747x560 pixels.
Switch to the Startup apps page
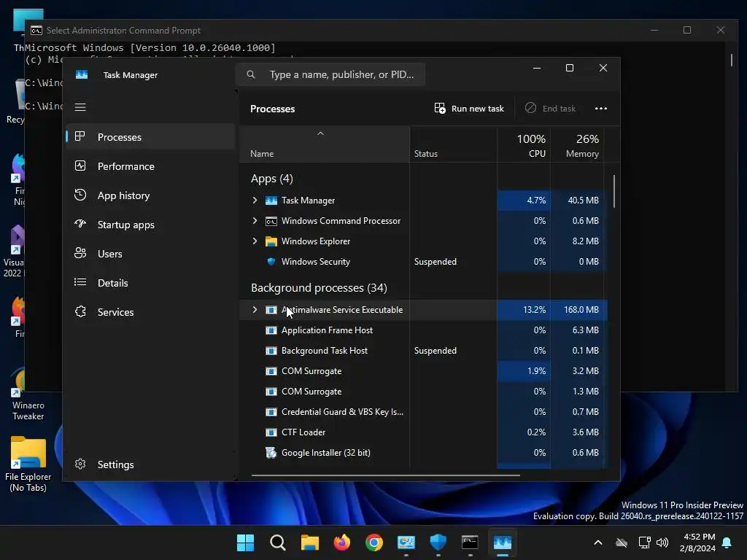coord(150,225)
